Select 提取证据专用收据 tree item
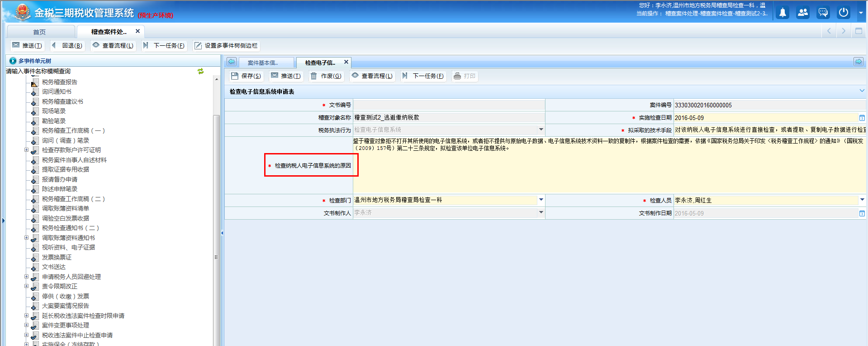868x346 pixels. 66,169
